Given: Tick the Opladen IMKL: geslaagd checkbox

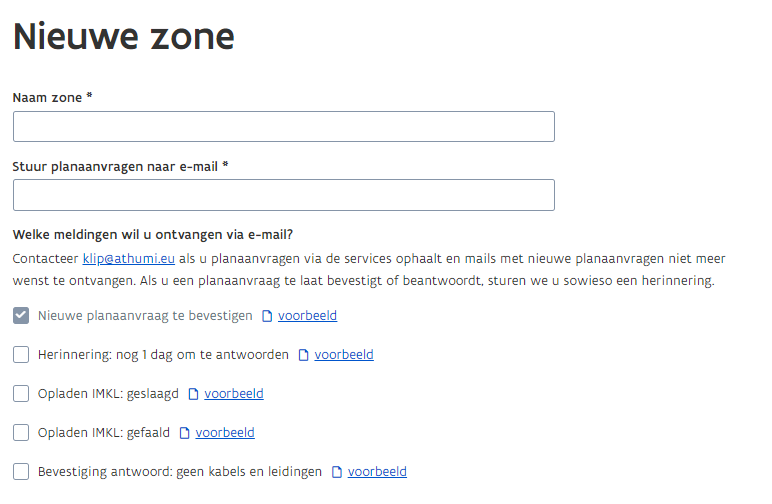Looking at the screenshot, I should pos(21,394).
